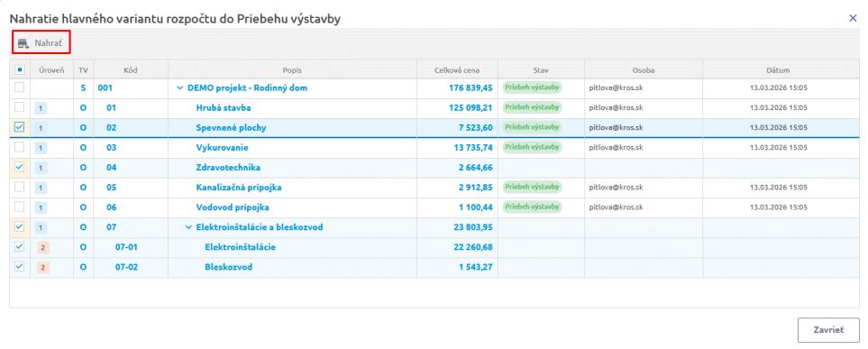Collapse the Elektroinštalácie a bleskozvod node
The height and width of the screenshot is (349, 868).
tap(188, 227)
